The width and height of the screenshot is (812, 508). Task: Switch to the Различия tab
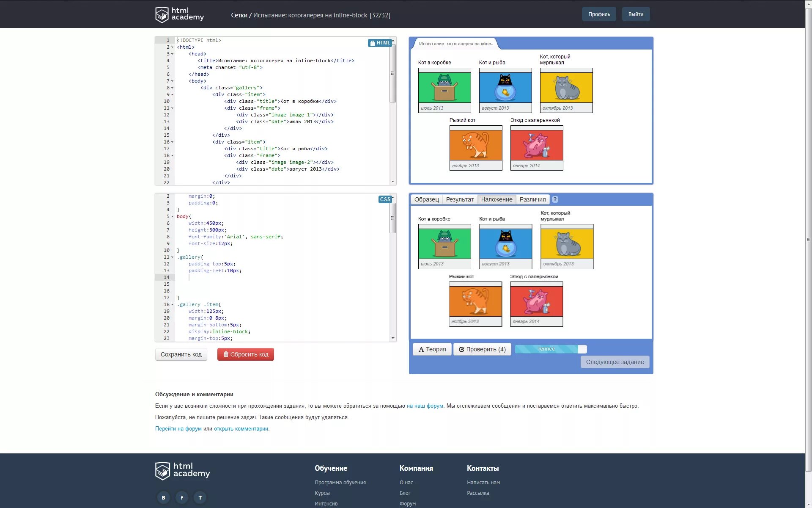(x=532, y=199)
